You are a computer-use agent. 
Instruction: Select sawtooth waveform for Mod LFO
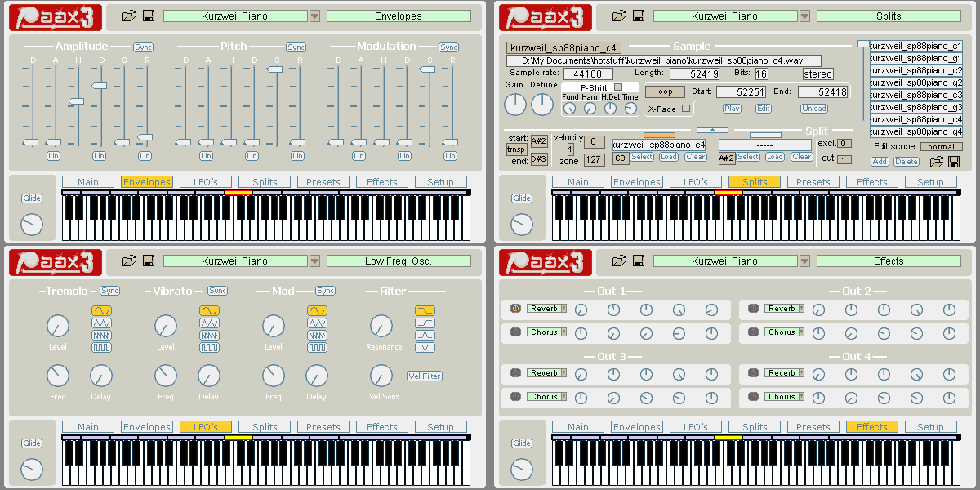317,335
